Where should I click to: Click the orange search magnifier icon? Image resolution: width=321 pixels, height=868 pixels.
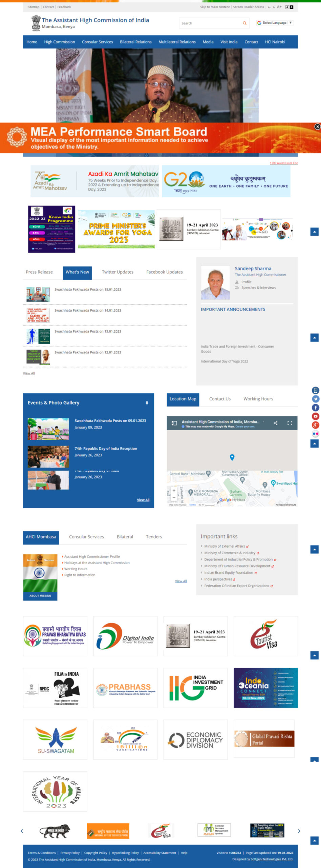244,23
